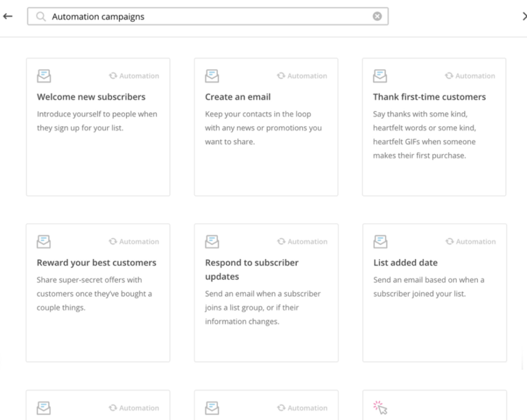Click the back arrow at top left
This screenshot has height=420, width=527.
8,16
